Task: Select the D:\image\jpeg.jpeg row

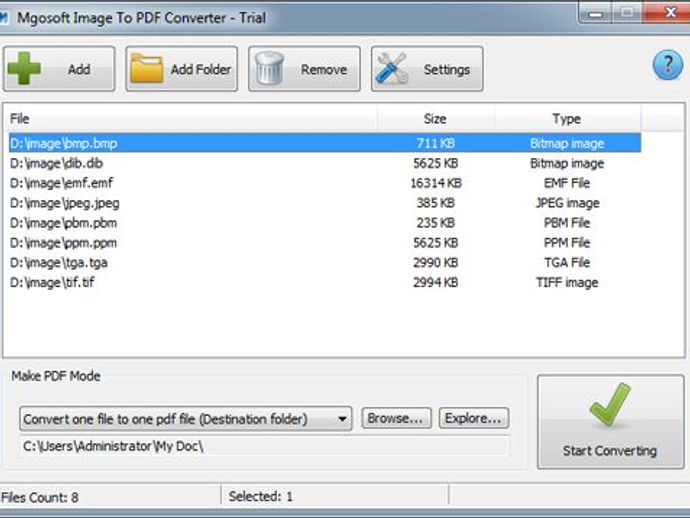Action: pyautogui.click(x=325, y=203)
